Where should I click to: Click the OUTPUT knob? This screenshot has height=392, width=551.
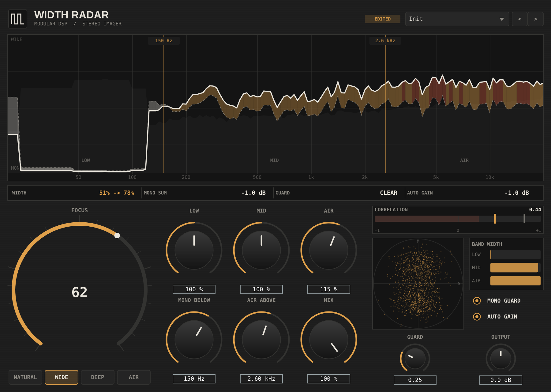click(501, 358)
